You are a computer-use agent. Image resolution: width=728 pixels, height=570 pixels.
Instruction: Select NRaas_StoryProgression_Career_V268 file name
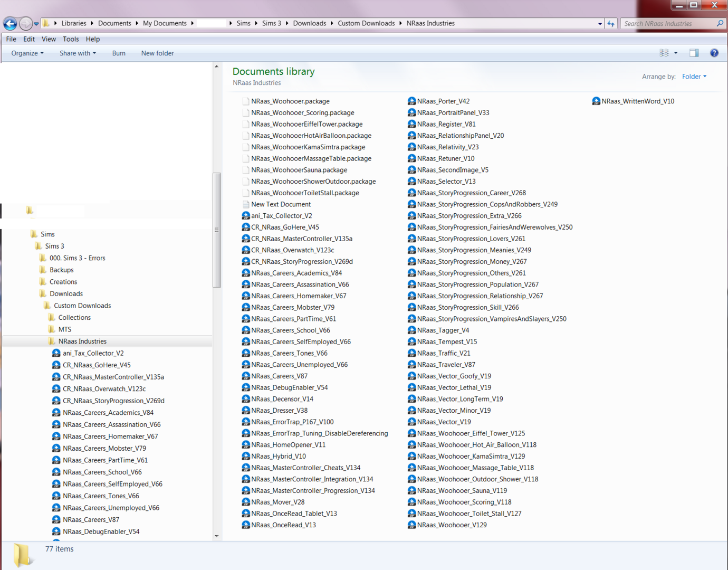pos(472,193)
